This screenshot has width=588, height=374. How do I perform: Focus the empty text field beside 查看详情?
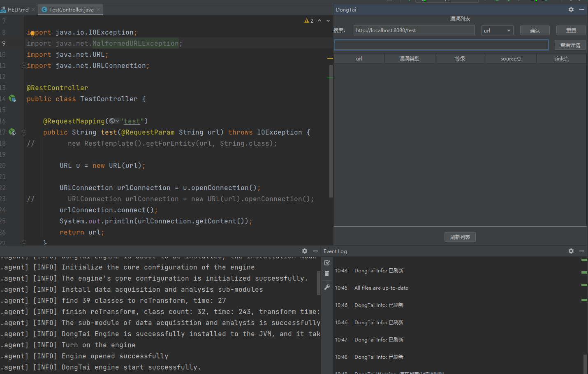(441, 45)
